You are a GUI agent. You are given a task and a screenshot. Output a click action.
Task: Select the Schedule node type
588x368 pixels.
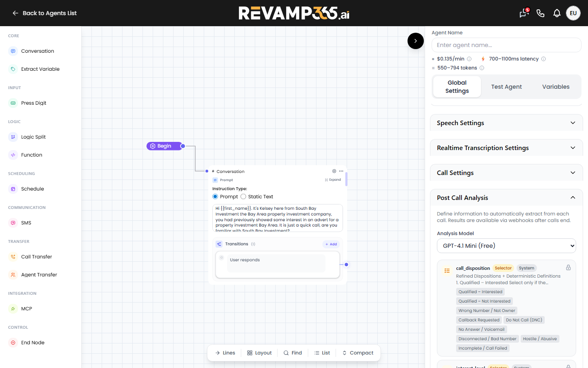[x=33, y=189]
